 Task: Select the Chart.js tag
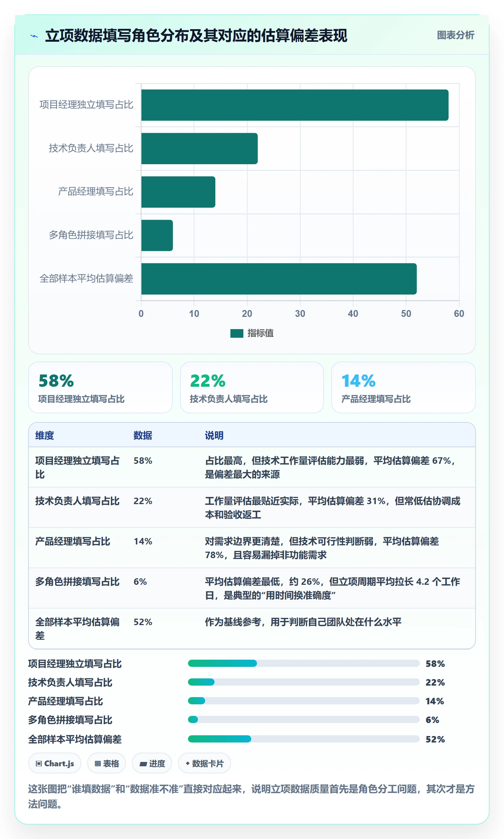tap(55, 763)
